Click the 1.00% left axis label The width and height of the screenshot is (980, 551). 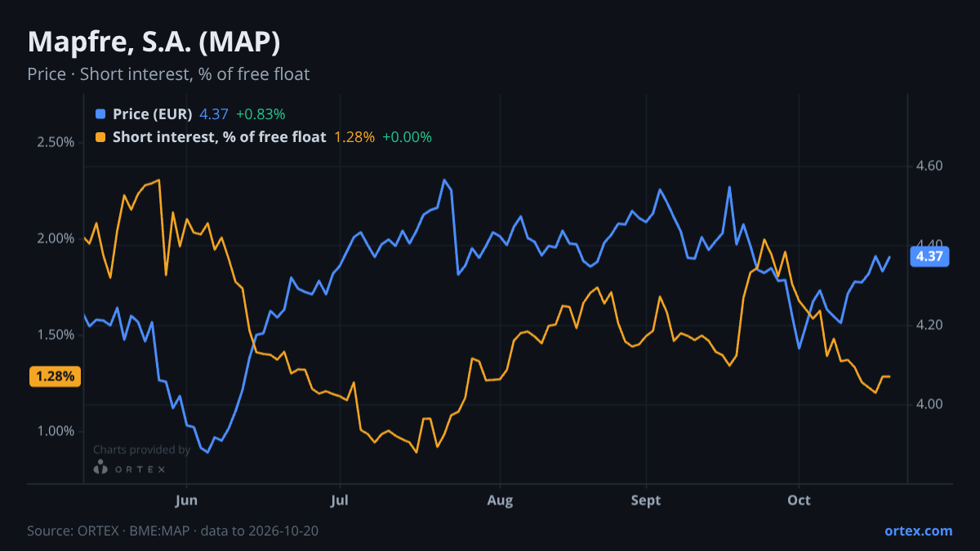pos(56,431)
